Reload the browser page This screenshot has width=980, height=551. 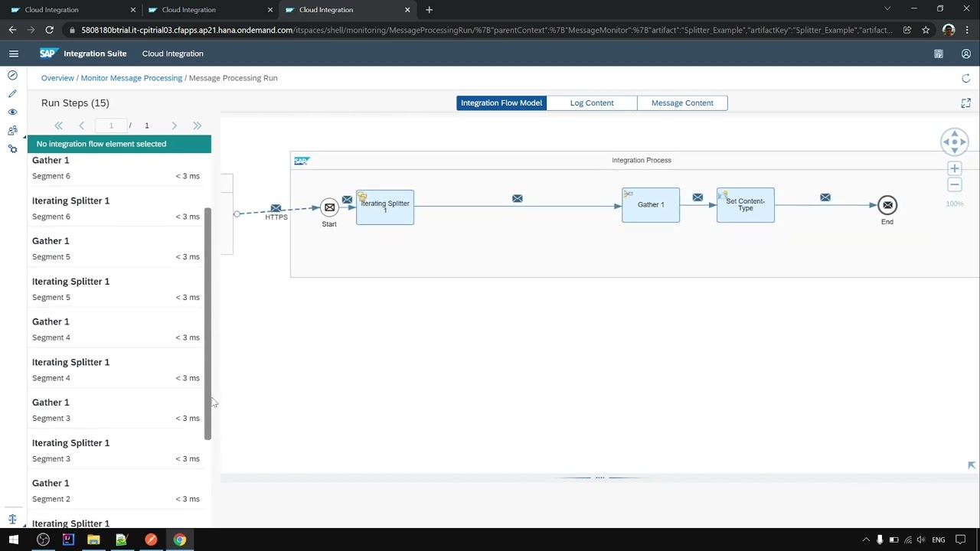[x=49, y=30]
